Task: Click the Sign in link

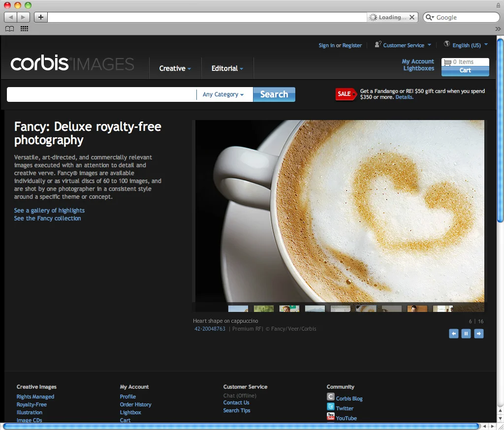Action: tap(326, 45)
